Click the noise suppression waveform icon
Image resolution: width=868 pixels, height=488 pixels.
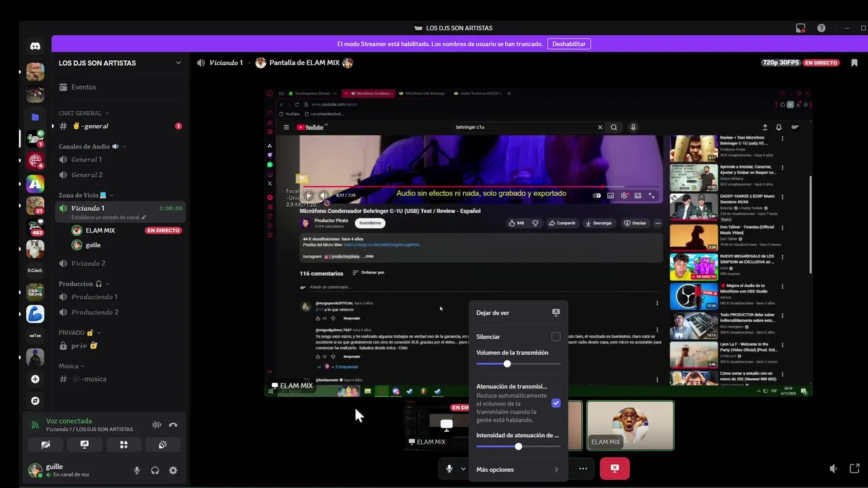157,425
